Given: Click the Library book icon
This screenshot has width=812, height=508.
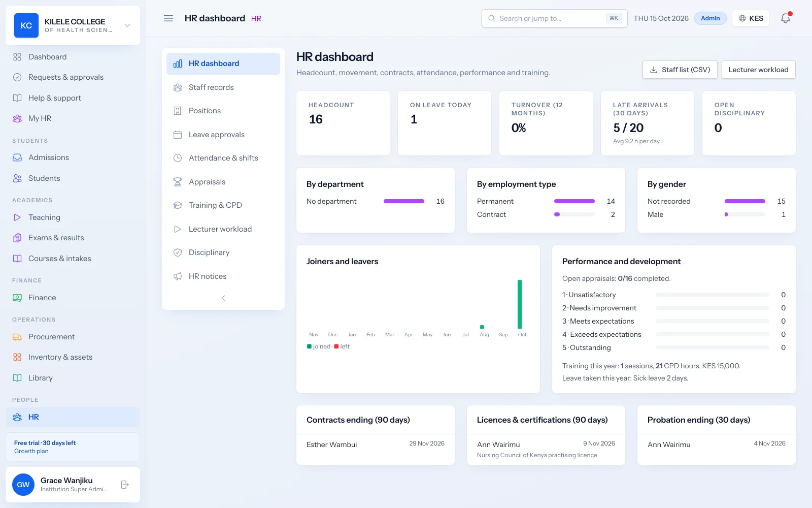Looking at the screenshot, I should (x=17, y=378).
